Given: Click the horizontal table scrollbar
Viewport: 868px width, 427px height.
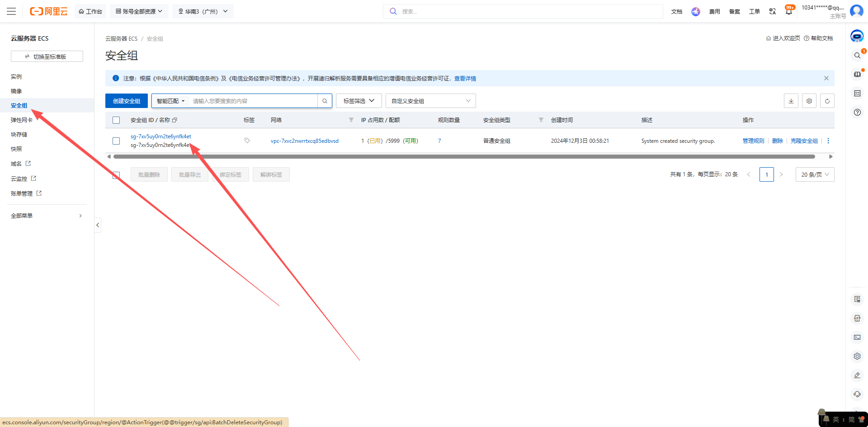Looking at the screenshot, I should pyautogui.click(x=464, y=156).
